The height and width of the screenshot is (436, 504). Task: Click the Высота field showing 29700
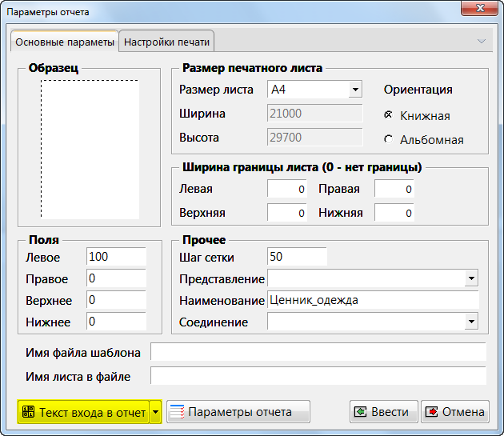pos(314,138)
